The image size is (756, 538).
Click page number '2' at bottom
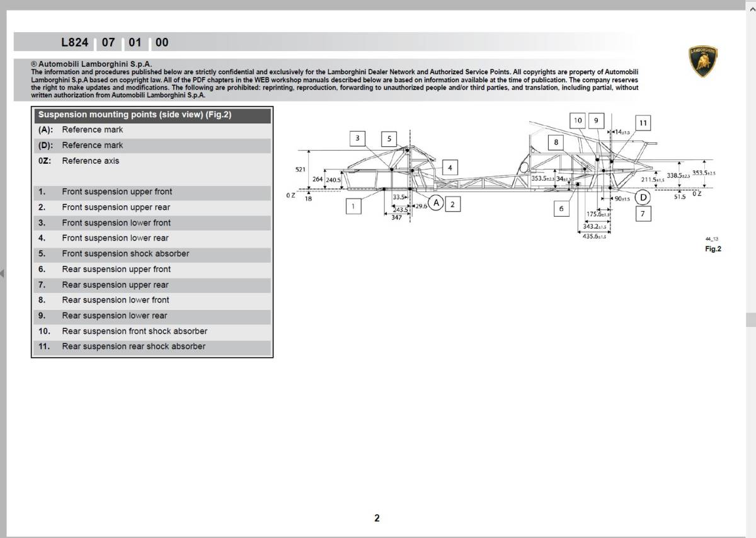coord(377,518)
